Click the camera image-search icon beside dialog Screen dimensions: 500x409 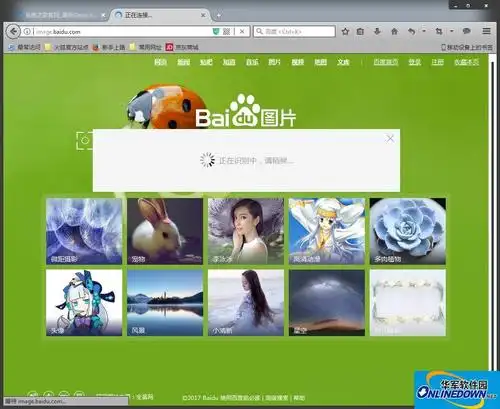(85, 140)
